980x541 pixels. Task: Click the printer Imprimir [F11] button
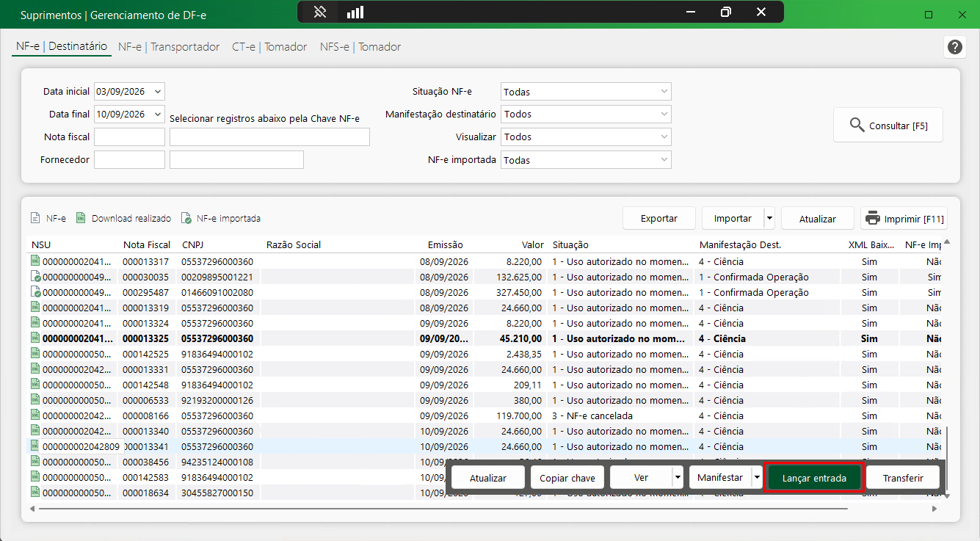pos(904,219)
